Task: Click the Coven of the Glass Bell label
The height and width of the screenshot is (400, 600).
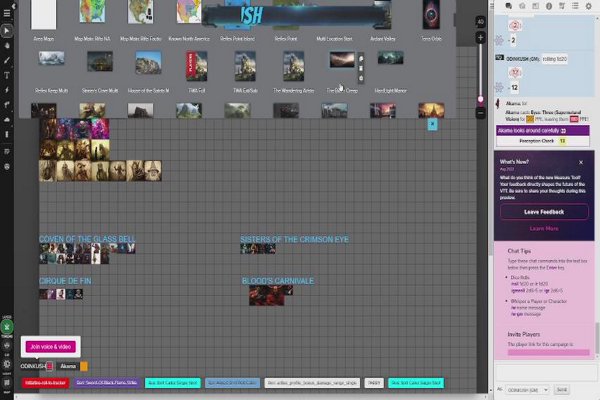Action: (x=87, y=239)
